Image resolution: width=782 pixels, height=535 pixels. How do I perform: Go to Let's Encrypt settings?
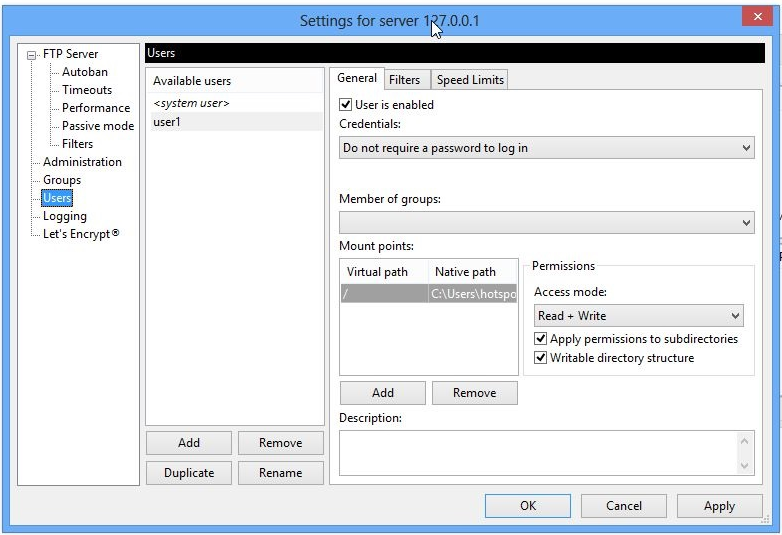pyautogui.click(x=81, y=234)
